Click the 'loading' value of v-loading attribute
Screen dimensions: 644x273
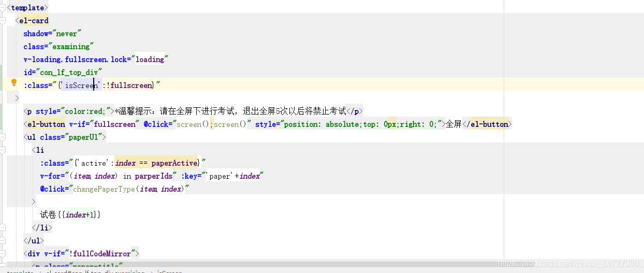(150, 60)
